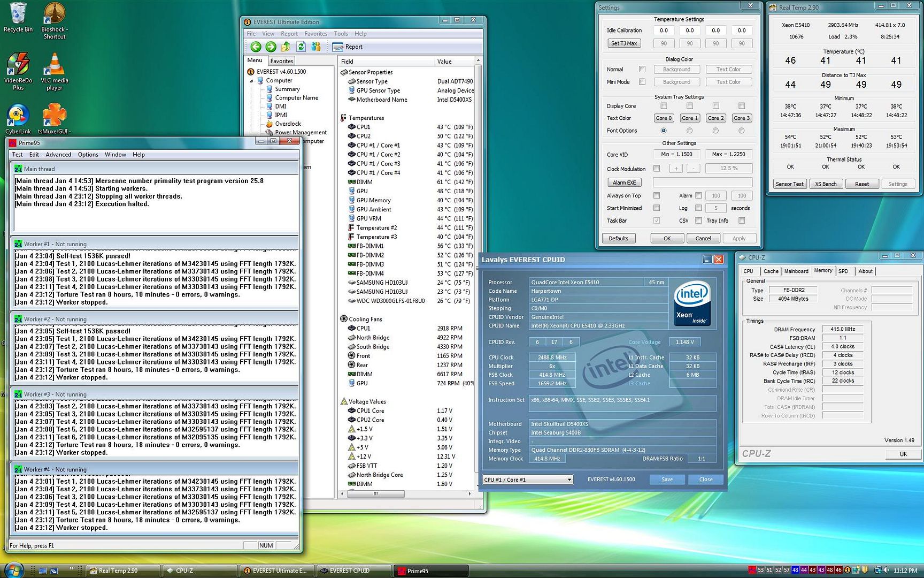Select the Overclock item in EVEREST tree
924x578 pixels.
coord(288,124)
